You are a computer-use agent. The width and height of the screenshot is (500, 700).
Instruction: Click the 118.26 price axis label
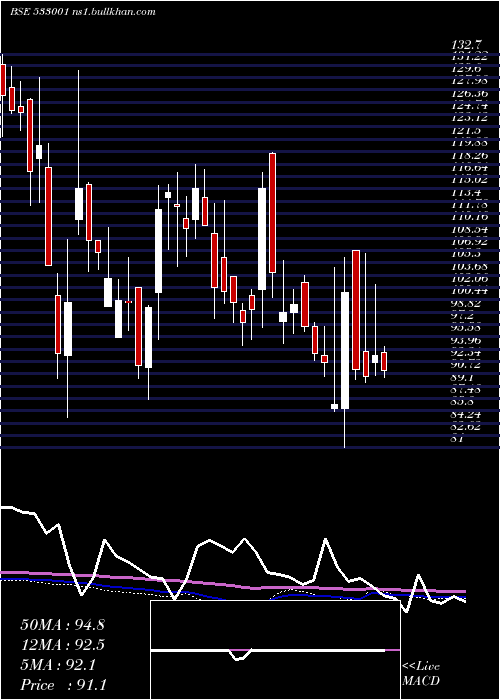pyautogui.click(x=469, y=155)
